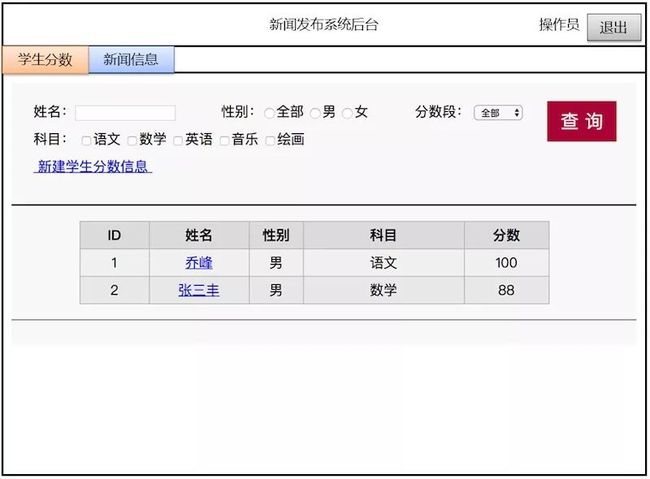Open the 张三丰 student link
650x479 pixels.
pyautogui.click(x=199, y=290)
